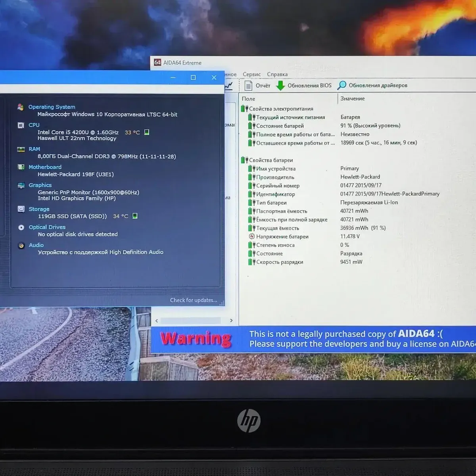This screenshot has height=476, width=476.
Task: Click the Check for updates link
Action: coord(194,300)
